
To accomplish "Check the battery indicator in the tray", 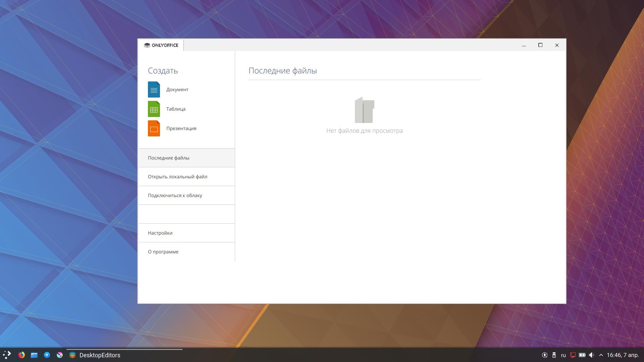I will click(x=582, y=355).
